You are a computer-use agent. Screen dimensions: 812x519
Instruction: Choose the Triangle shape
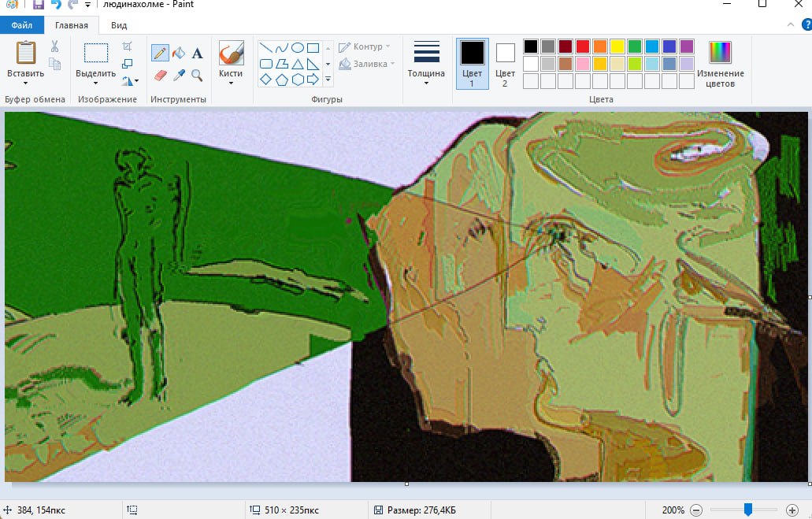(x=297, y=64)
